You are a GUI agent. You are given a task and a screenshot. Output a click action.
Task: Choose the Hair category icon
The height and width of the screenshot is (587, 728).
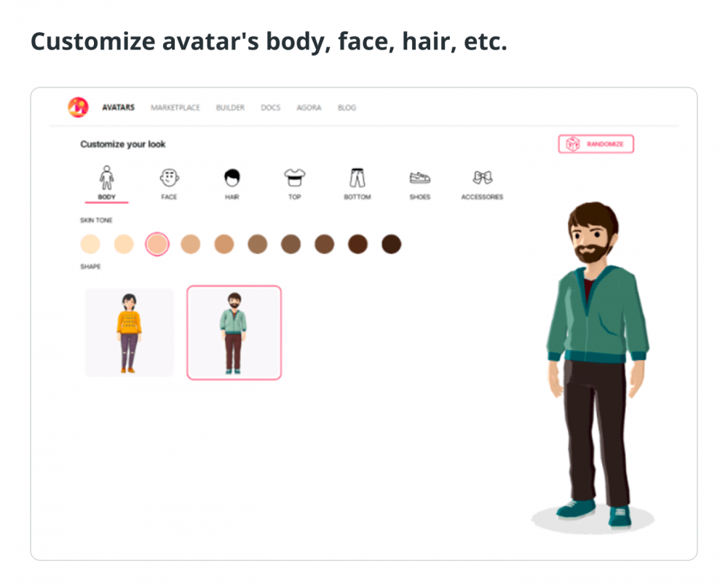[x=232, y=178]
